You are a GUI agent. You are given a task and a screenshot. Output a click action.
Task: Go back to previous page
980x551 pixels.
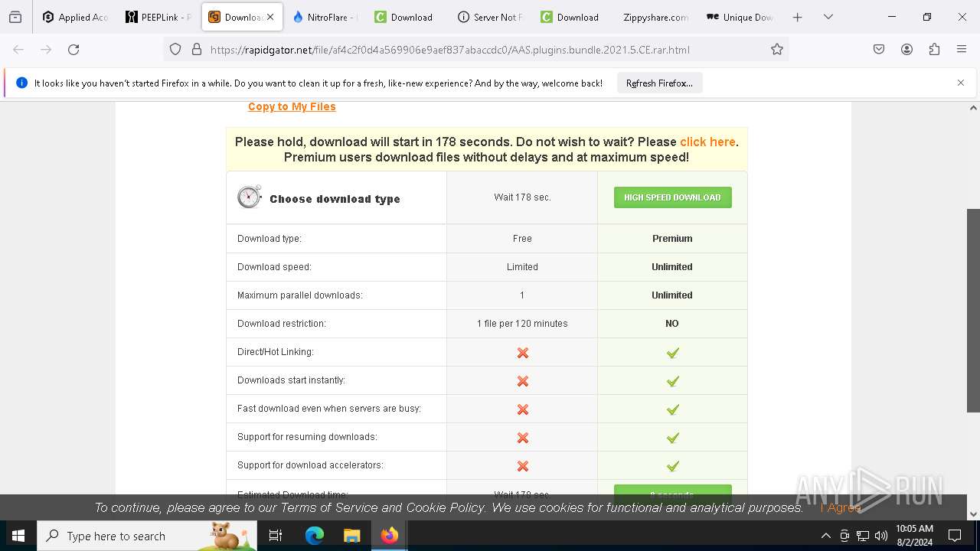point(18,49)
